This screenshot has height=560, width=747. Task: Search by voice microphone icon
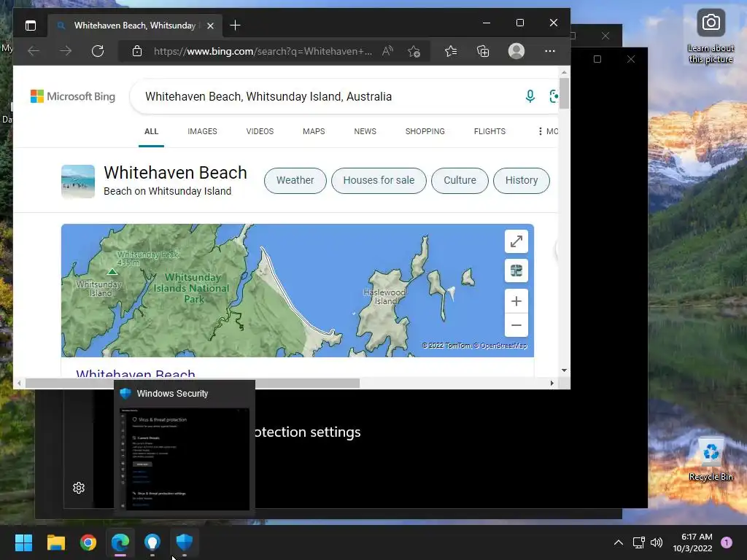coord(530,96)
